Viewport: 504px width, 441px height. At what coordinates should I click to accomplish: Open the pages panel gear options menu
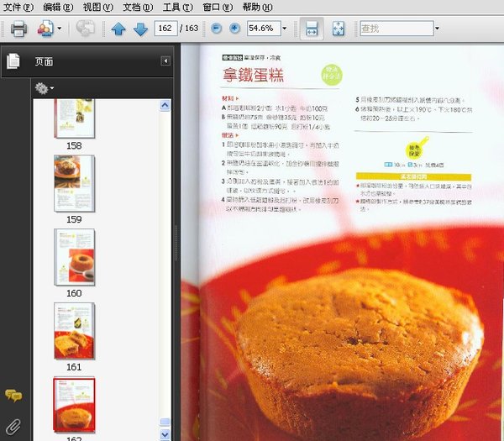[44, 88]
